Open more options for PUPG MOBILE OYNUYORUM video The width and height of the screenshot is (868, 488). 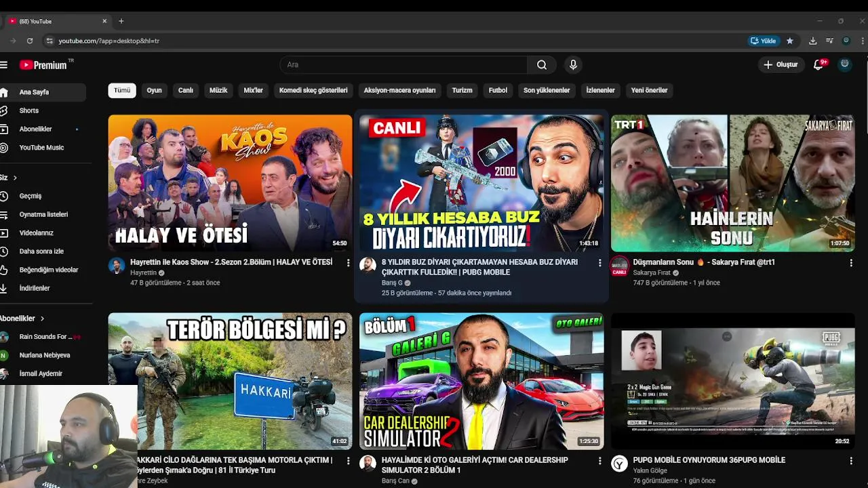(x=851, y=461)
